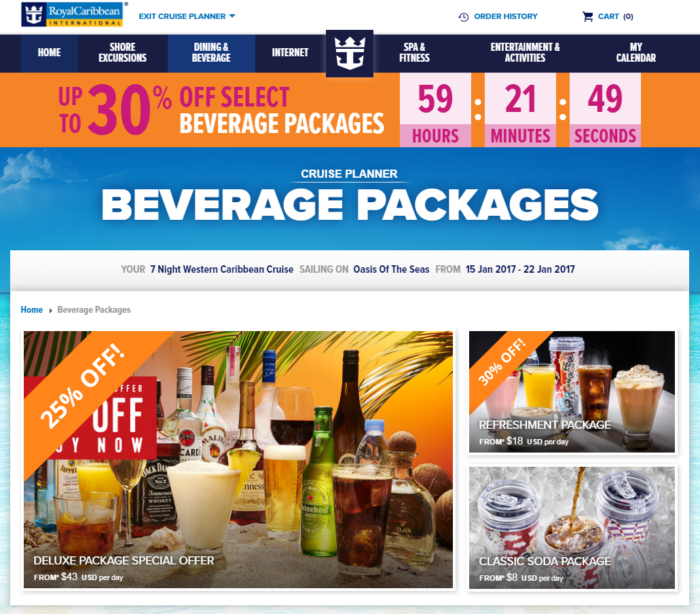This screenshot has width=700, height=614.
Task: Click the crown and anchor emblem in navigation bar
Action: [x=350, y=54]
